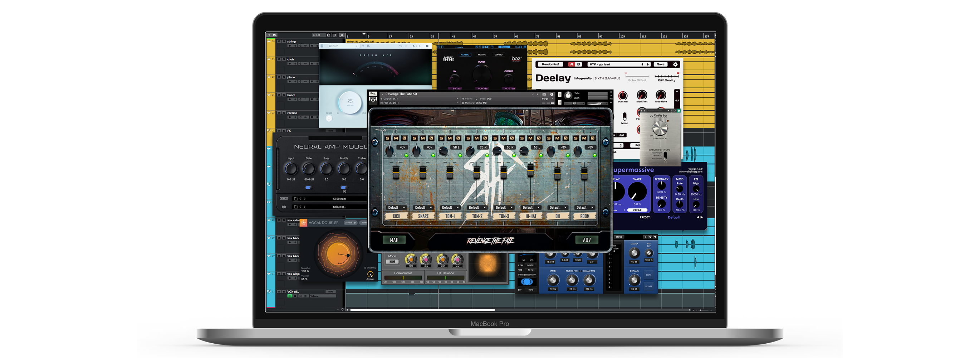Viewport: 980px width, 358px height.
Task: Click the Kontakt info icon
Action: (x=552, y=94)
